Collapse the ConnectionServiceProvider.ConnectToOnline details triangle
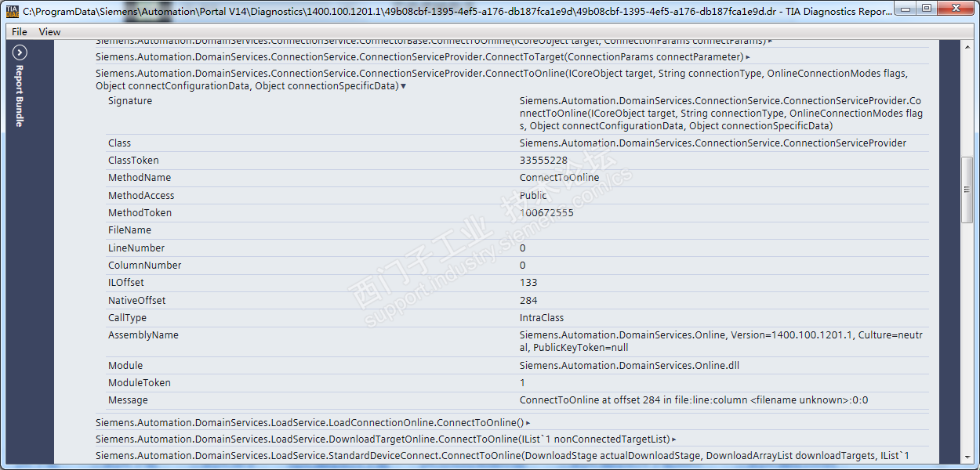 [x=403, y=86]
